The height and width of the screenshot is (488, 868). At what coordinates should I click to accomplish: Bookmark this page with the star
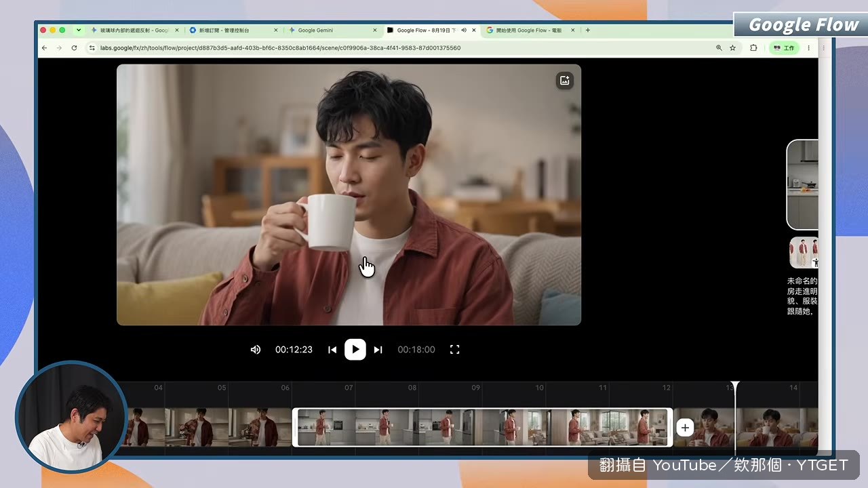coord(732,48)
